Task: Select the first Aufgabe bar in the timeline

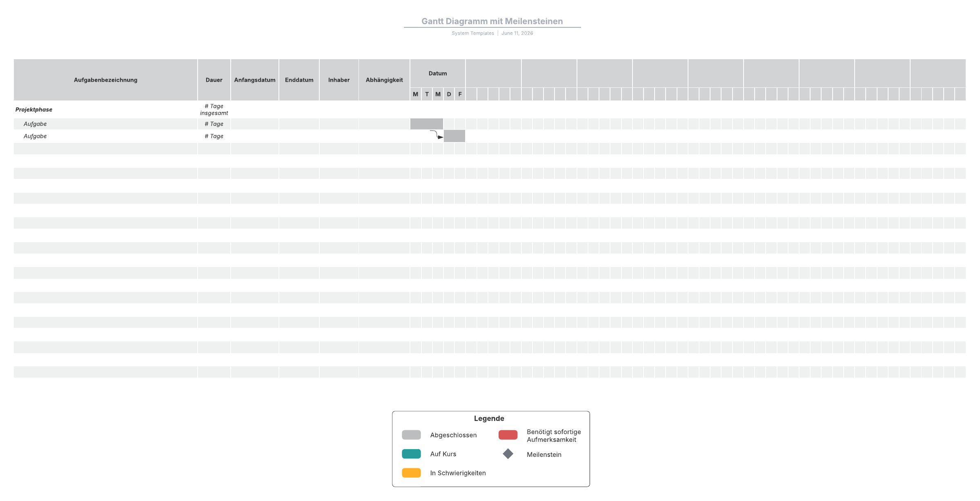Action: [427, 124]
